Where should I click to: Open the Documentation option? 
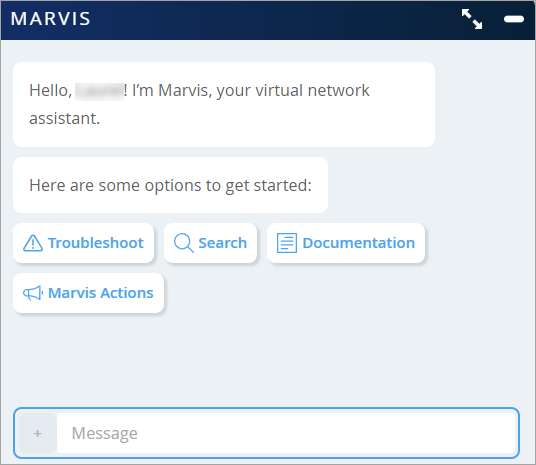pos(346,243)
